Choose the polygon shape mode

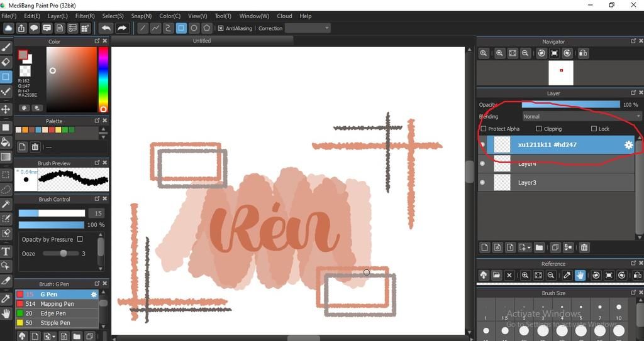pos(206,28)
